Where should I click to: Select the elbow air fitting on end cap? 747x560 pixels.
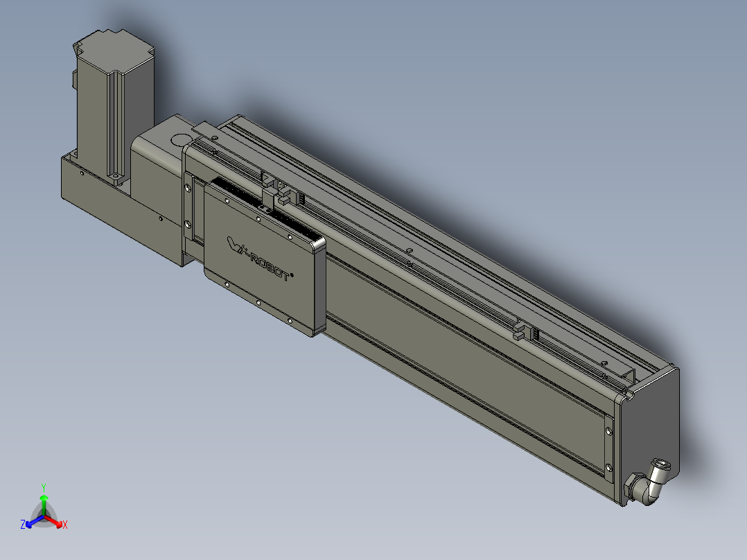coord(649,482)
